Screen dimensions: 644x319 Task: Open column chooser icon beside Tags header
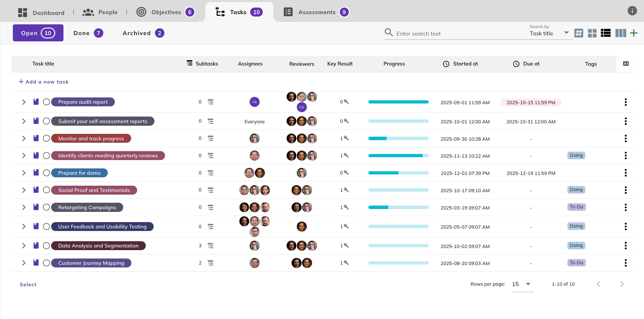626,64
